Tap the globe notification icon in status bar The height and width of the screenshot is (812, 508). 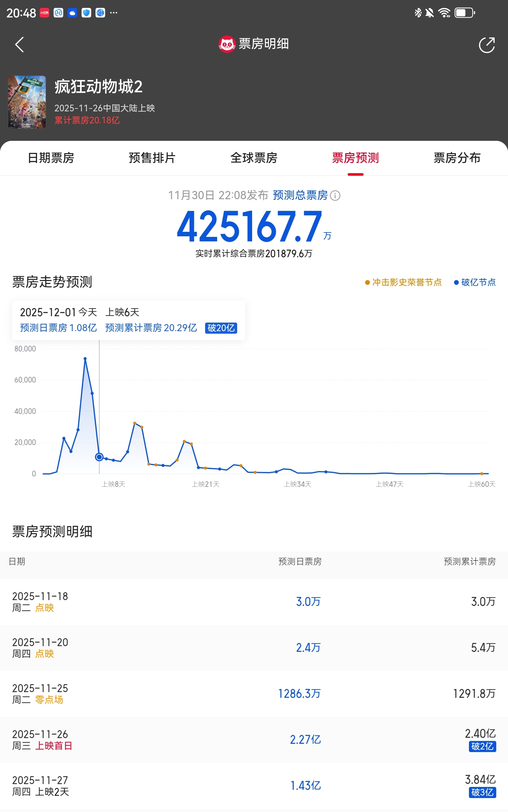pos(100,13)
